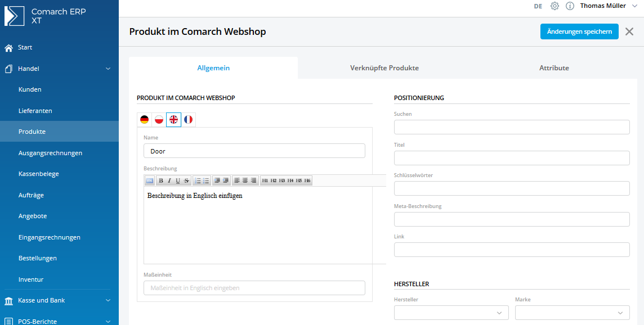Select the German flag language tab

pos(144,119)
